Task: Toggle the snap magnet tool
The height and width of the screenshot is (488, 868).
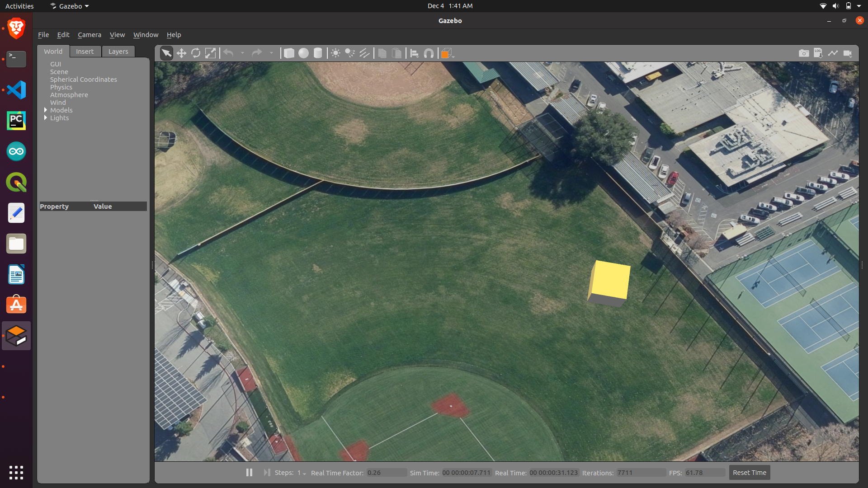Action: tap(429, 53)
